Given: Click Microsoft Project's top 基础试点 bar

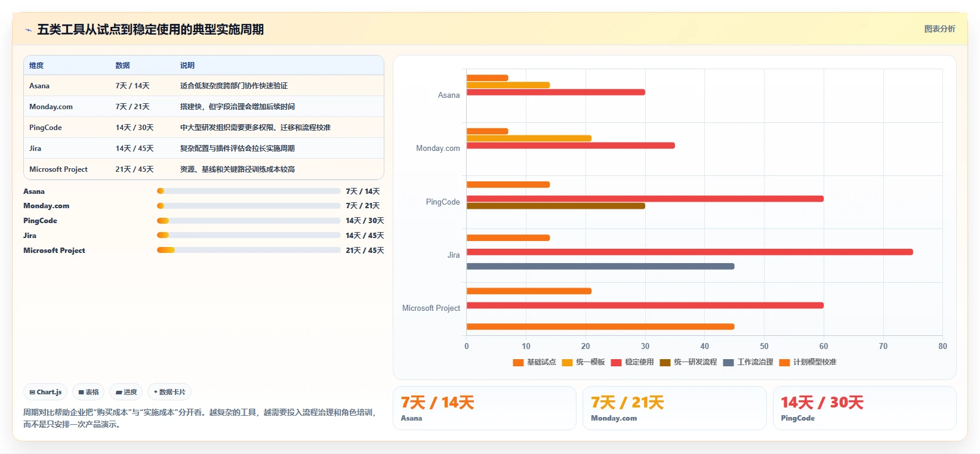Looking at the screenshot, I should (x=529, y=291).
